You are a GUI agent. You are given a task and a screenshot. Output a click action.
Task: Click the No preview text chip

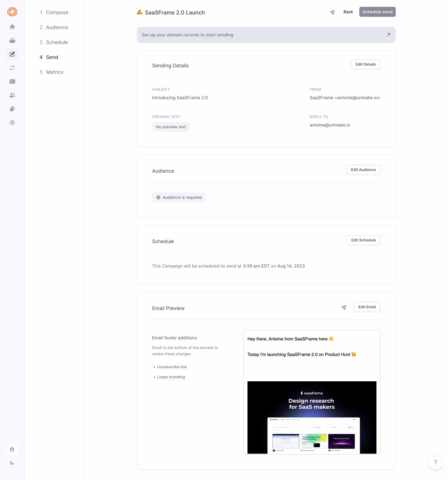tap(171, 127)
